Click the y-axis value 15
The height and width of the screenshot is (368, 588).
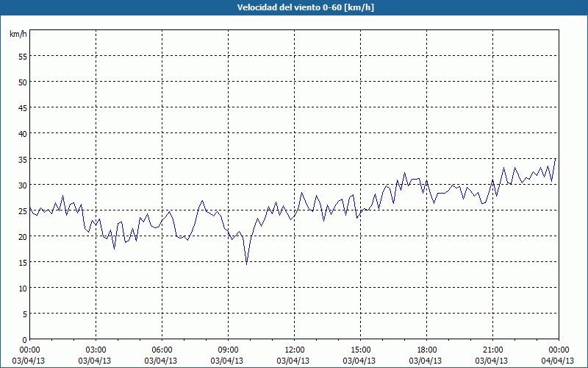(23, 263)
